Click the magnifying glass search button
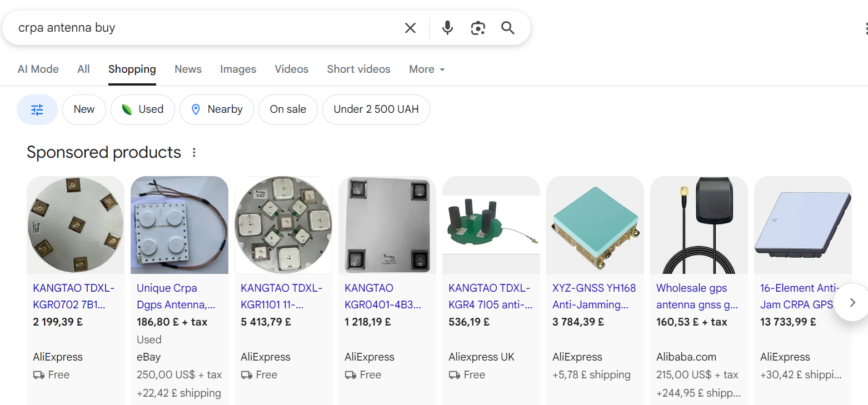The image size is (868, 405). point(508,28)
